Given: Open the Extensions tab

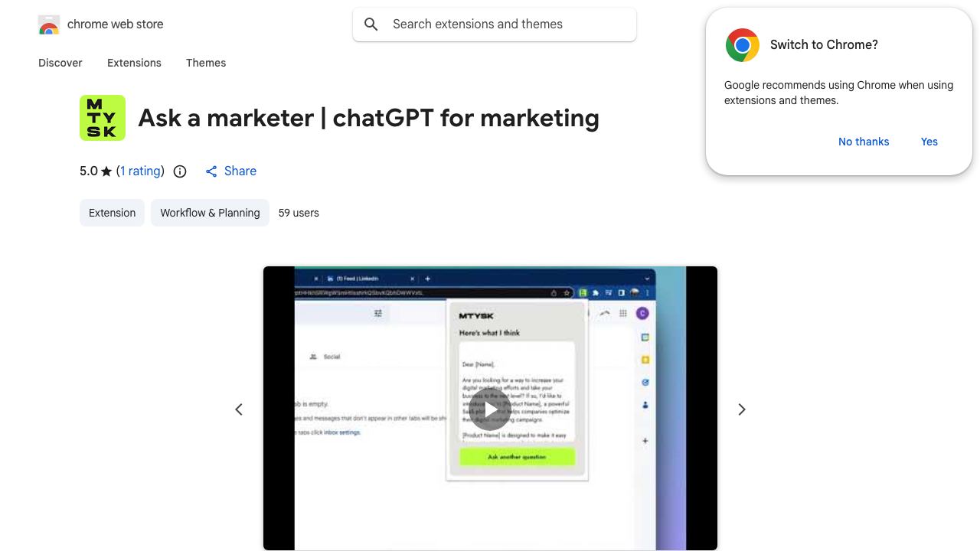Looking at the screenshot, I should (134, 63).
